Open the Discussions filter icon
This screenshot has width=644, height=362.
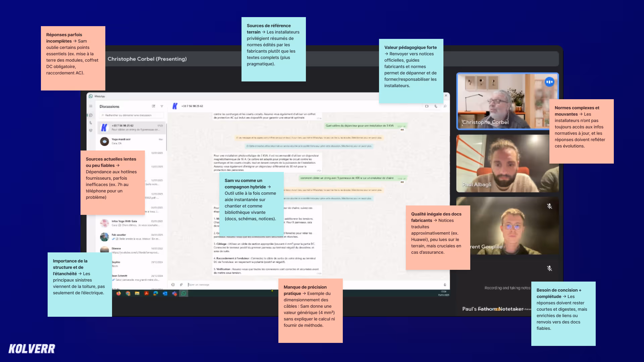tap(162, 106)
